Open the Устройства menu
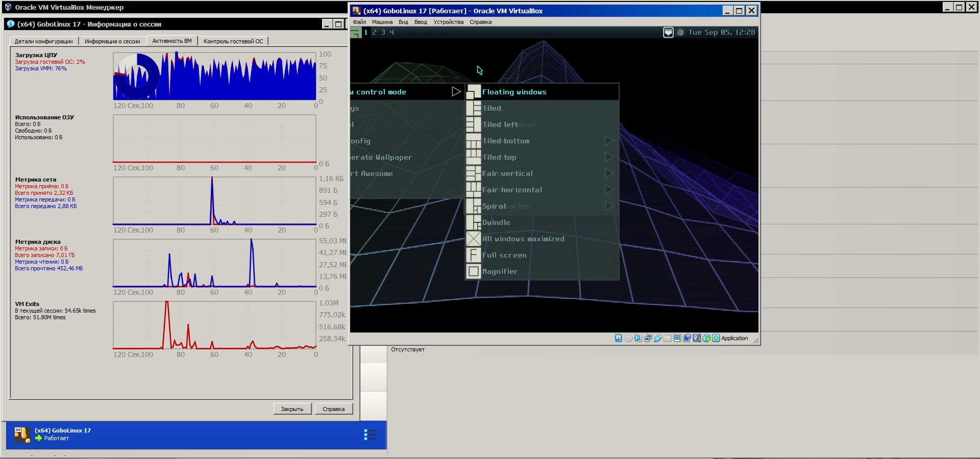 point(448,22)
